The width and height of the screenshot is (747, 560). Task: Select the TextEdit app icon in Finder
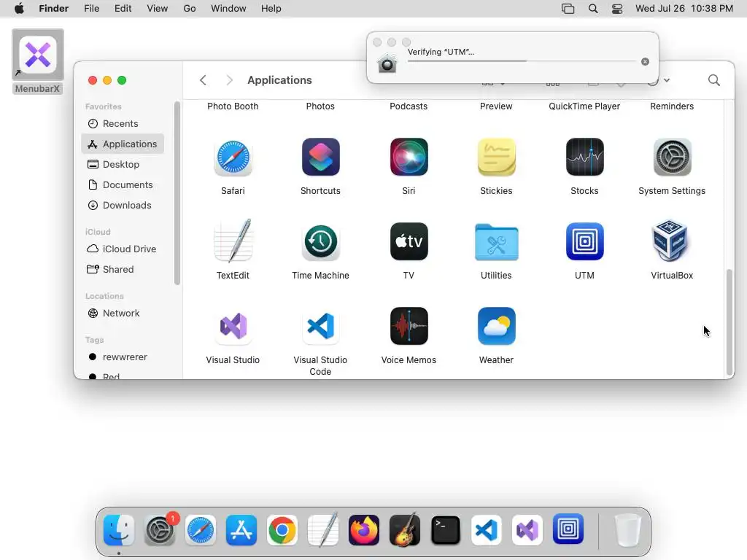(x=233, y=241)
